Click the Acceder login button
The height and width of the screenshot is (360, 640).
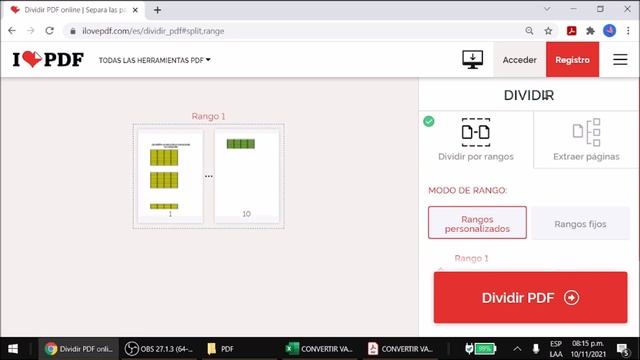click(x=519, y=60)
